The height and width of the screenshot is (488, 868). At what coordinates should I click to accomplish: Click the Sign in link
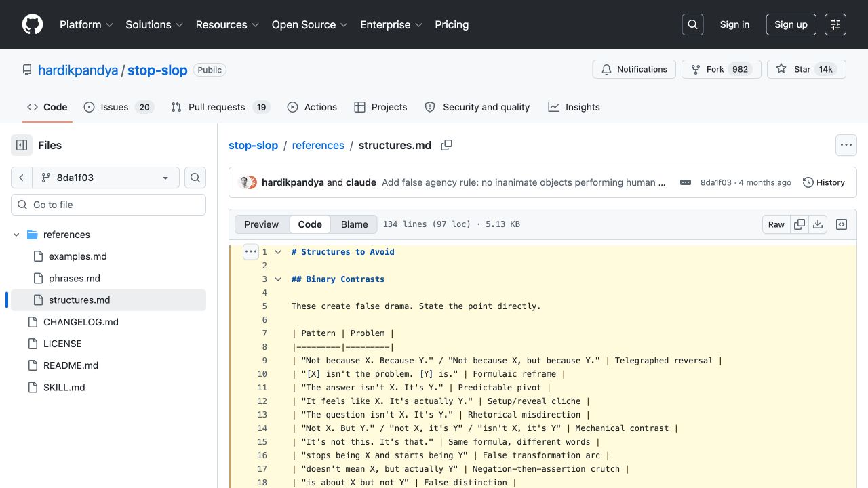pos(734,24)
